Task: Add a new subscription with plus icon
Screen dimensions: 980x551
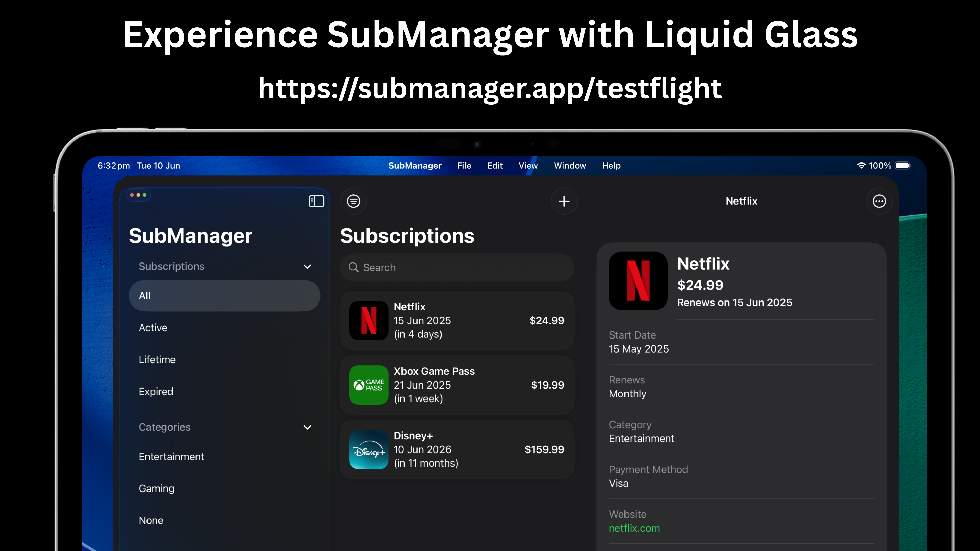Action: tap(564, 201)
